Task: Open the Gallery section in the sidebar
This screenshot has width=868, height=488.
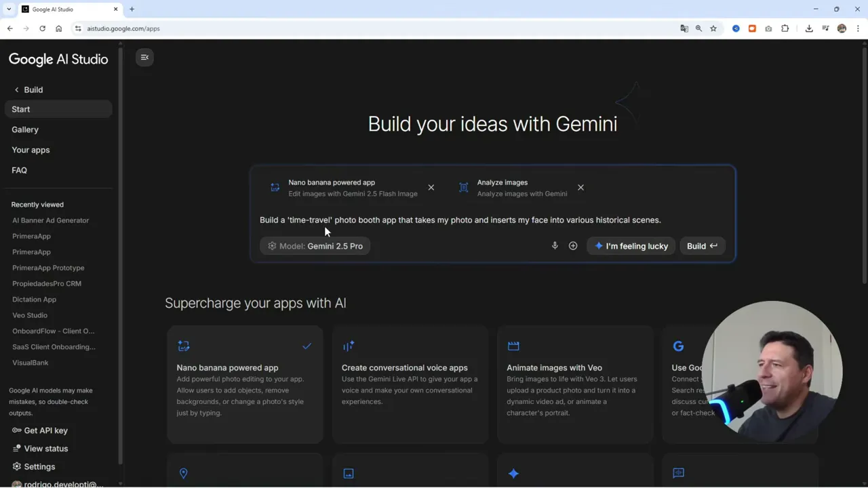Action: click(25, 129)
